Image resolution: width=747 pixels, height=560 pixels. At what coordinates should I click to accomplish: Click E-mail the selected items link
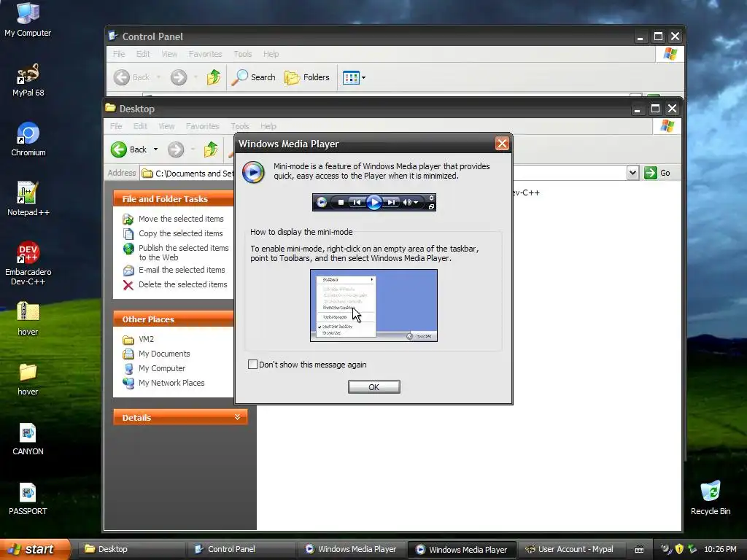pos(182,270)
